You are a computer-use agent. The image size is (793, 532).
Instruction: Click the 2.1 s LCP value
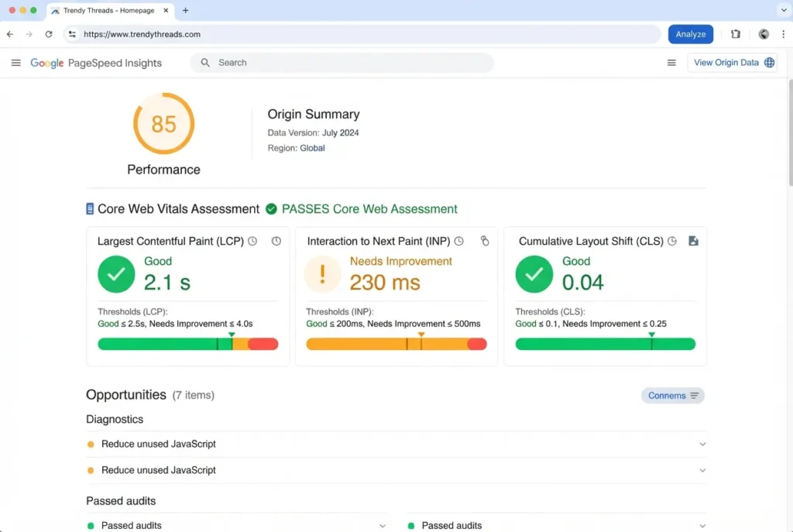click(x=167, y=282)
